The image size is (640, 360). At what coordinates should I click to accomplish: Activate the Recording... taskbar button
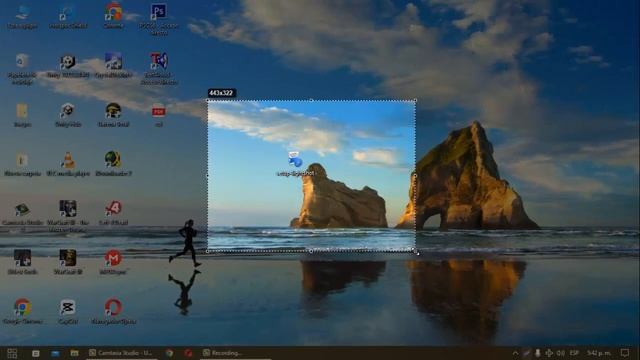click(236, 353)
